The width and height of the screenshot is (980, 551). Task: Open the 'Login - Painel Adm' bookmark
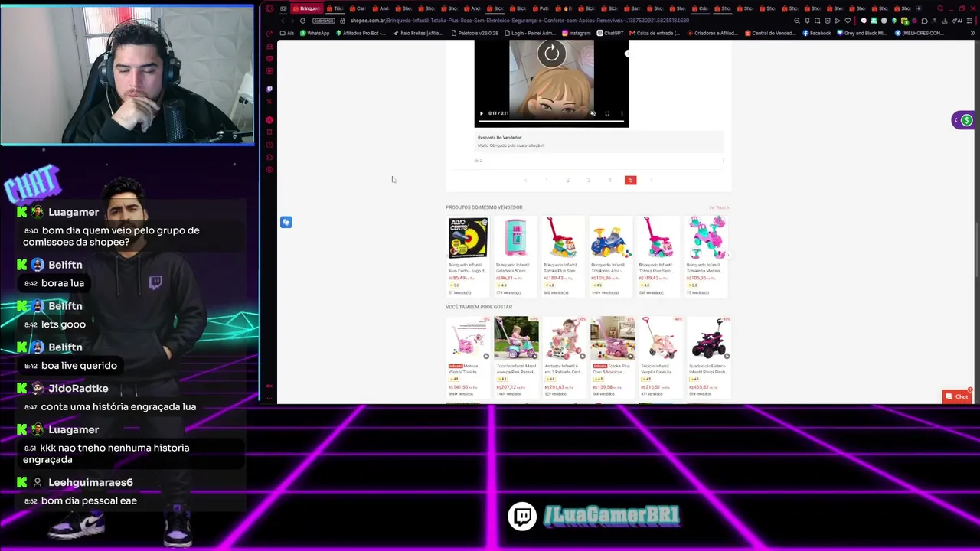click(531, 33)
